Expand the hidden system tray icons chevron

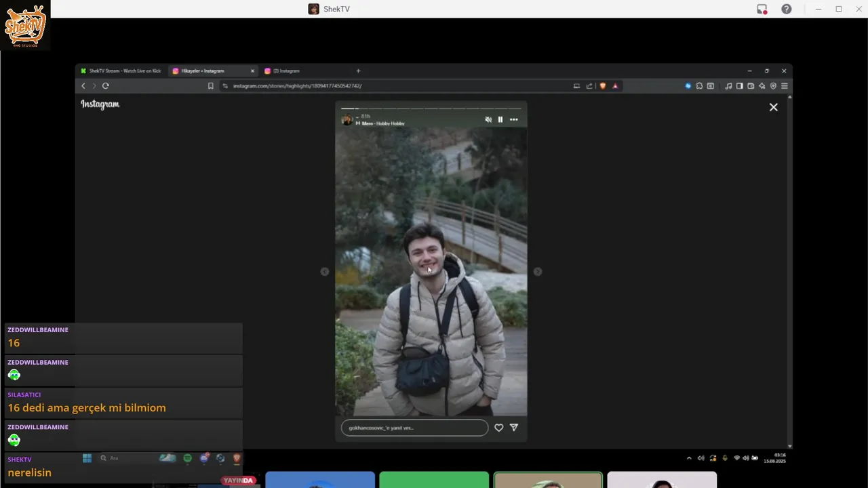(x=689, y=458)
